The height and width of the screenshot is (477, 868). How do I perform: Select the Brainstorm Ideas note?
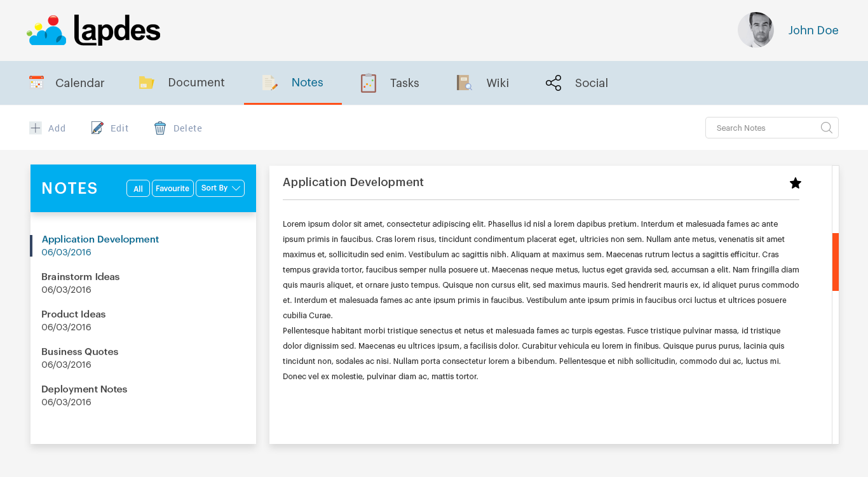pos(80,276)
